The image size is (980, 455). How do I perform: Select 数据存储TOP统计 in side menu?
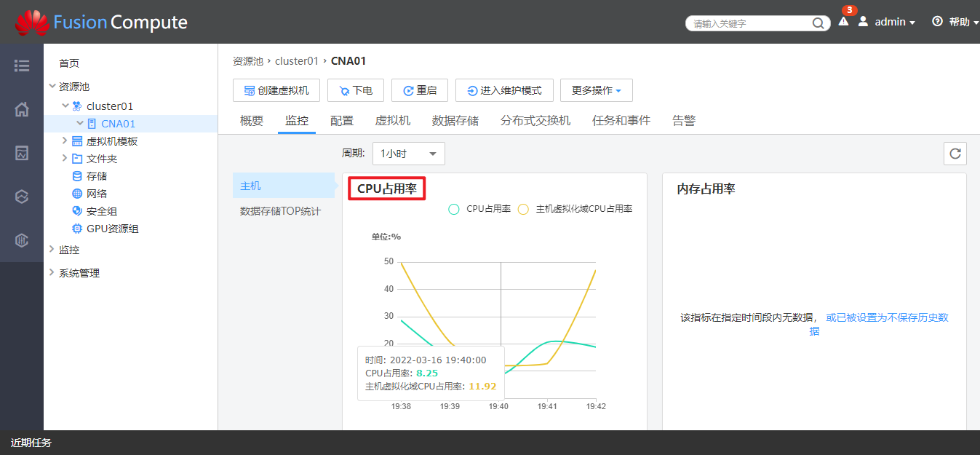click(281, 211)
